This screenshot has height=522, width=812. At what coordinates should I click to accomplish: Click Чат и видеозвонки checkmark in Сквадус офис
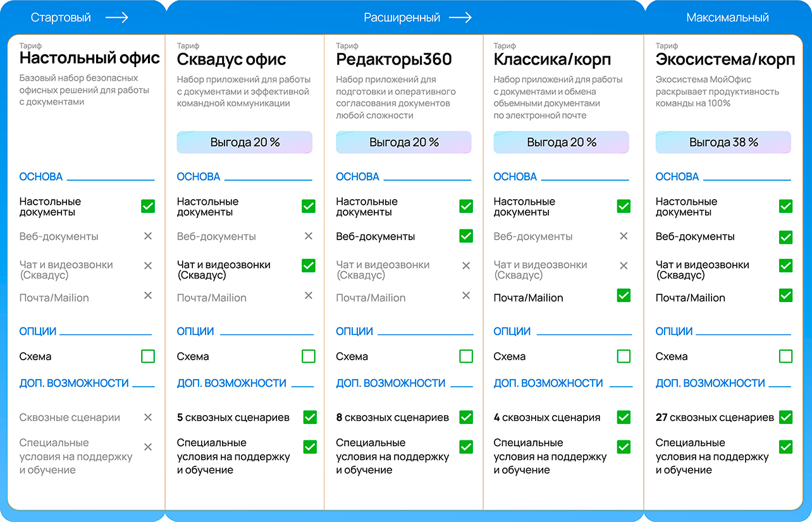(x=309, y=265)
